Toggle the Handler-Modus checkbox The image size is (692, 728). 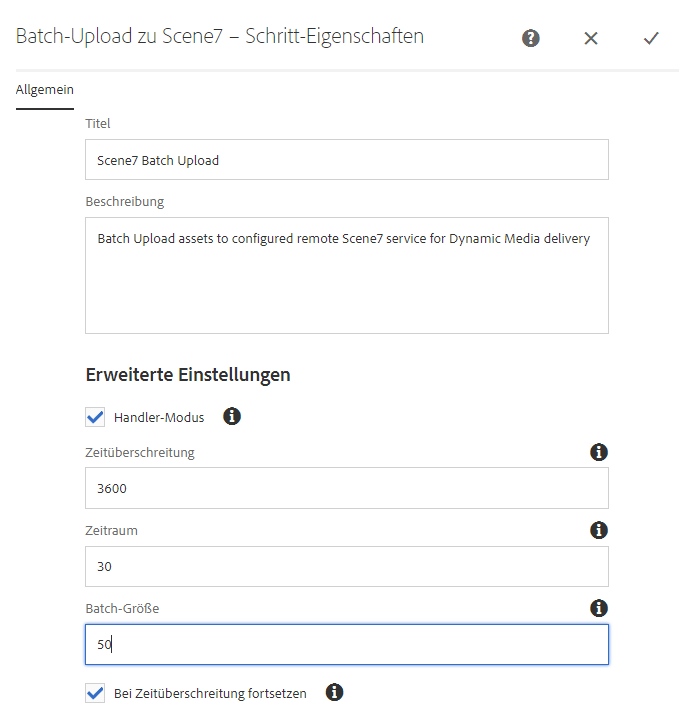[95, 417]
